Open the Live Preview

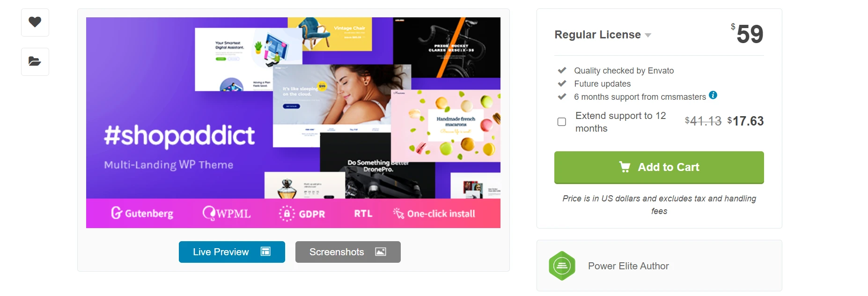(x=232, y=252)
